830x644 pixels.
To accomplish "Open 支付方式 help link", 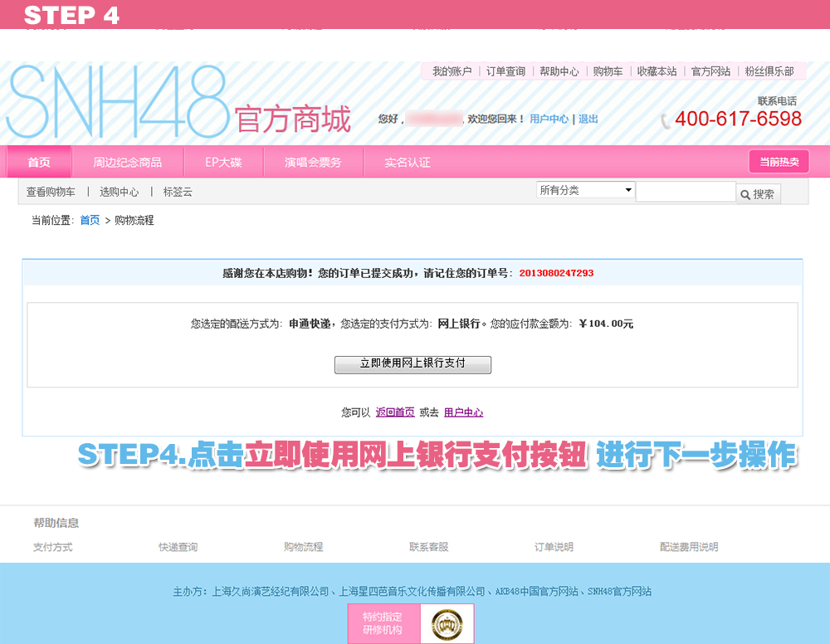I will 53,547.
